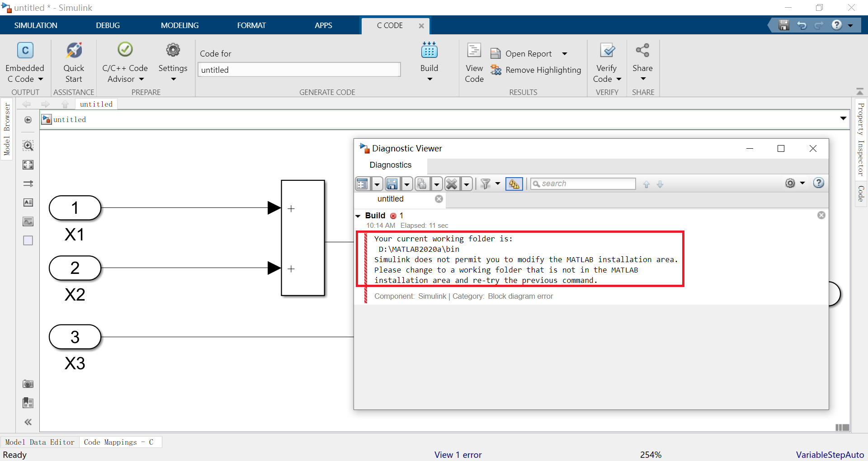Open the Embedded C Code output menu

click(25, 62)
